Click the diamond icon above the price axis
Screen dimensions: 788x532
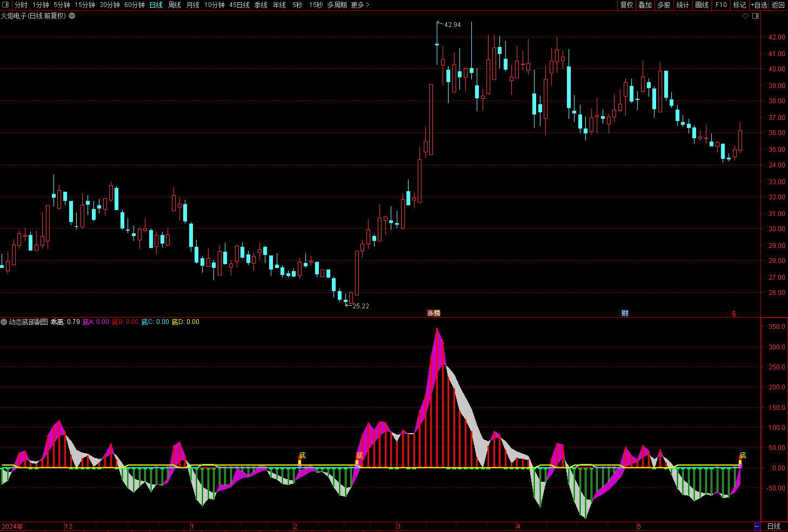[x=746, y=16]
